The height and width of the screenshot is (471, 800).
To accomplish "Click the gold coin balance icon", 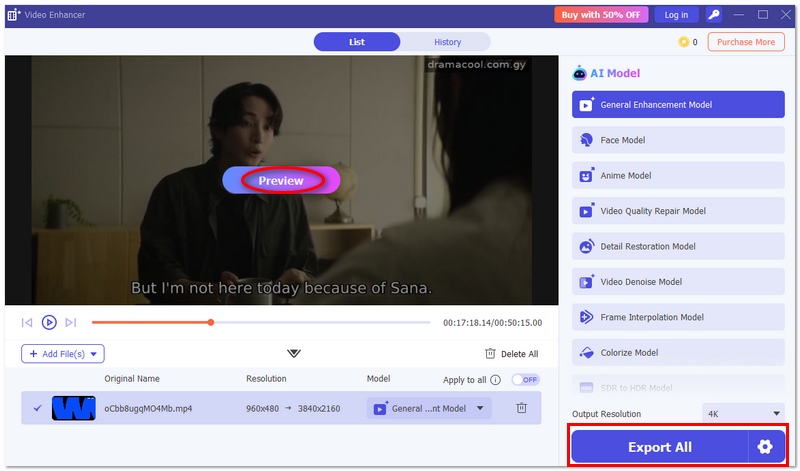I will click(x=684, y=42).
